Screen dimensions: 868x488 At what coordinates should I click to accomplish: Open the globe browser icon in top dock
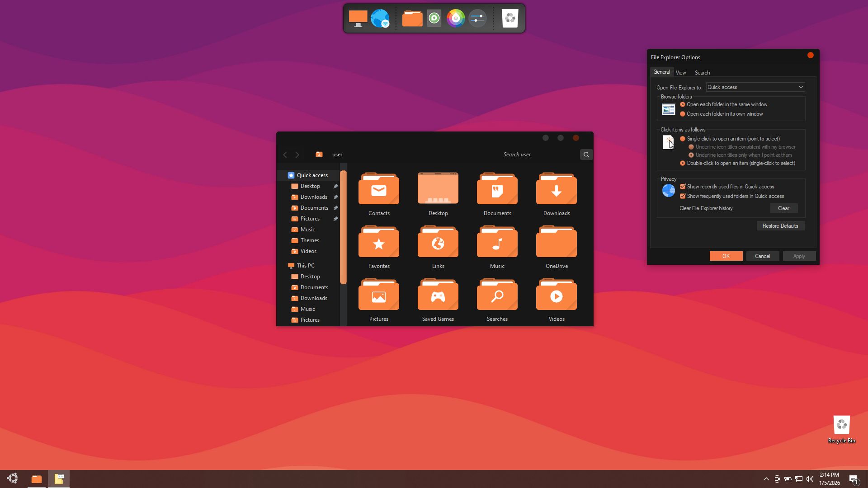pyautogui.click(x=380, y=19)
